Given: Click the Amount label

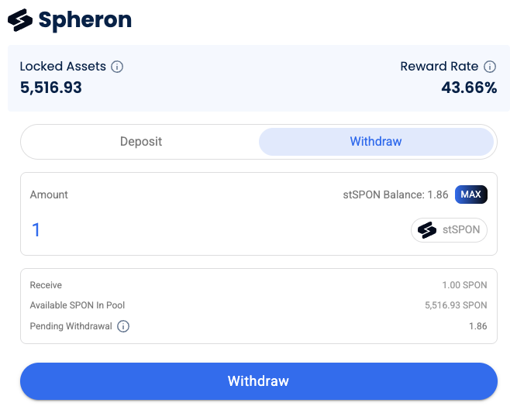Looking at the screenshot, I should pyautogui.click(x=49, y=195).
